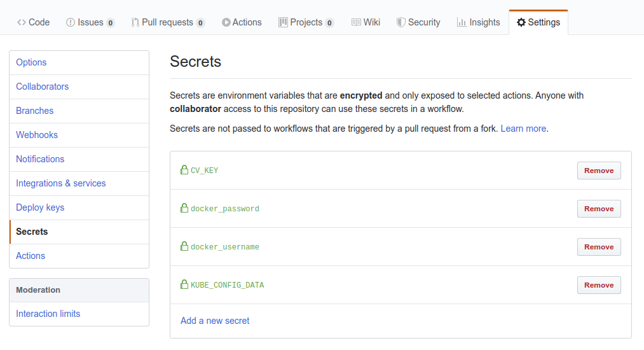Remove the docker_password secret

tap(599, 209)
